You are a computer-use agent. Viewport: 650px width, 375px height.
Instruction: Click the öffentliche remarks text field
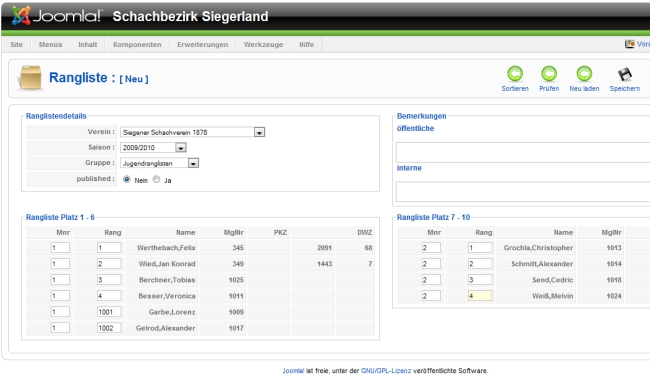pyautogui.click(x=523, y=152)
